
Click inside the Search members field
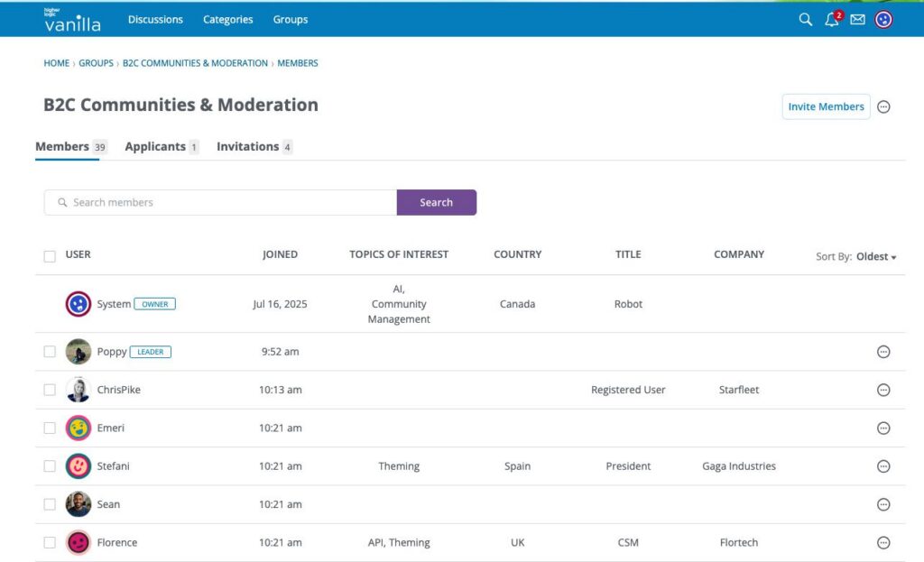[x=217, y=202]
